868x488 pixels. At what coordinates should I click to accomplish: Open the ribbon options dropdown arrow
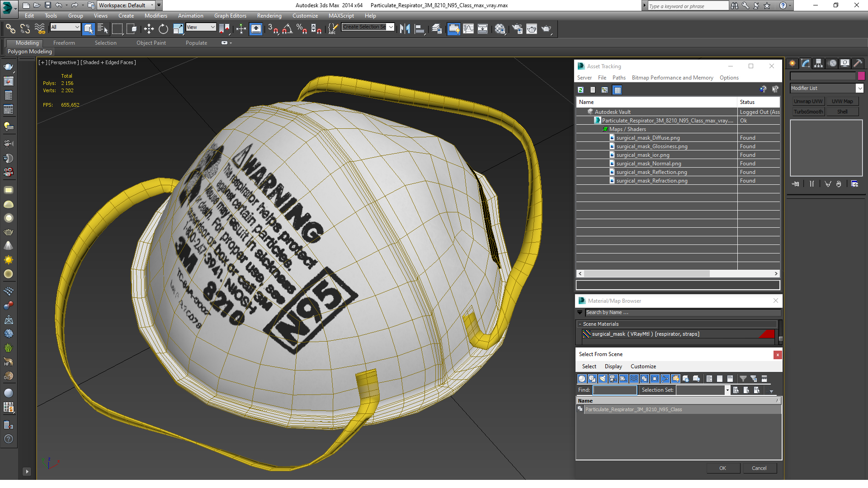click(231, 43)
